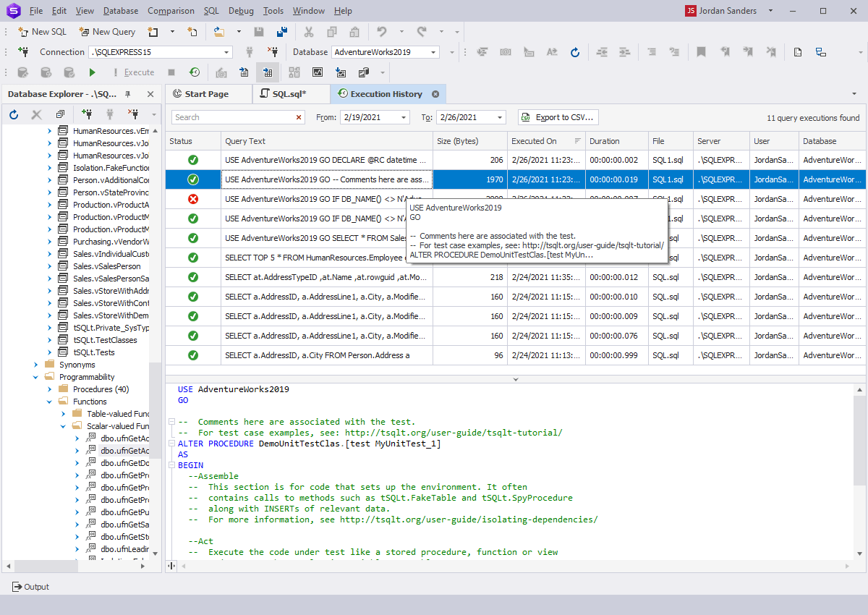Open the Comparison menu
Image resolution: width=868 pixels, height=615 pixels.
(171, 11)
